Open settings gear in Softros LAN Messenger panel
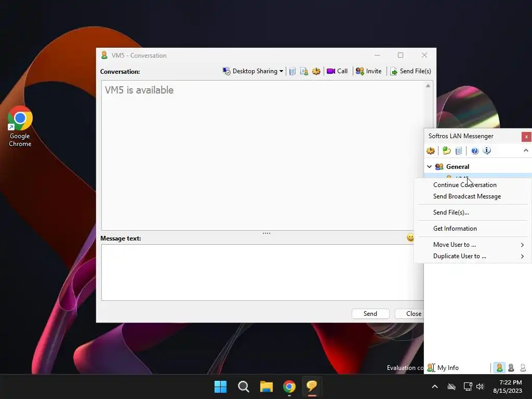This screenshot has width=532, height=399. pos(431,151)
